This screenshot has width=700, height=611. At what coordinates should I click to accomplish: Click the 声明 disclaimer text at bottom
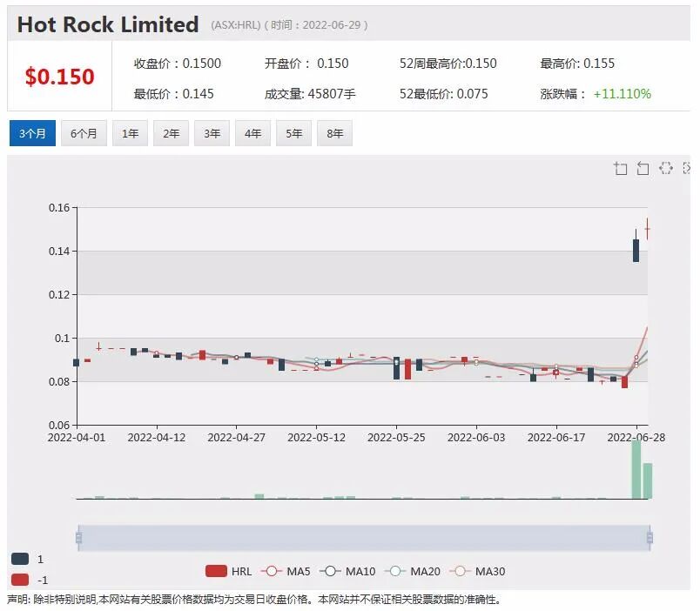[254, 600]
